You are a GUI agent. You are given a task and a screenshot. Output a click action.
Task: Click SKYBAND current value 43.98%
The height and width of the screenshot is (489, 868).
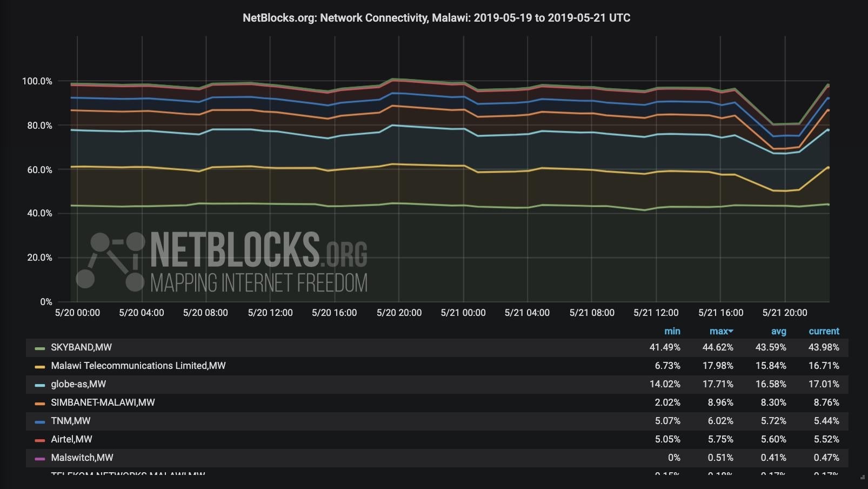click(824, 347)
